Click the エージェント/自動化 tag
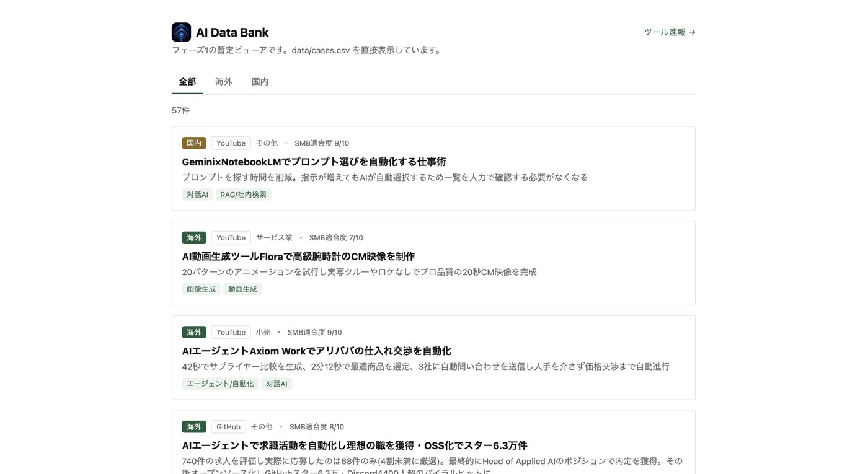This screenshot has width=868, height=474. pos(220,384)
